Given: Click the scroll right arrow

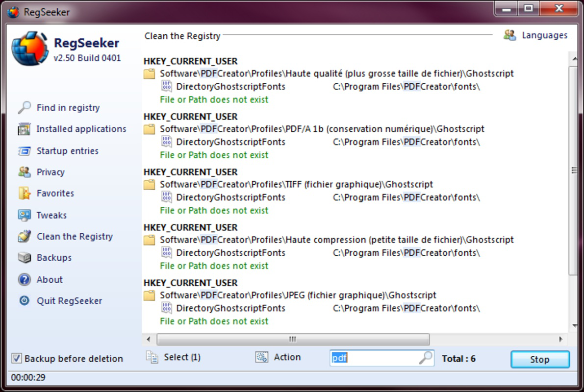Looking at the screenshot, I should [x=561, y=339].
